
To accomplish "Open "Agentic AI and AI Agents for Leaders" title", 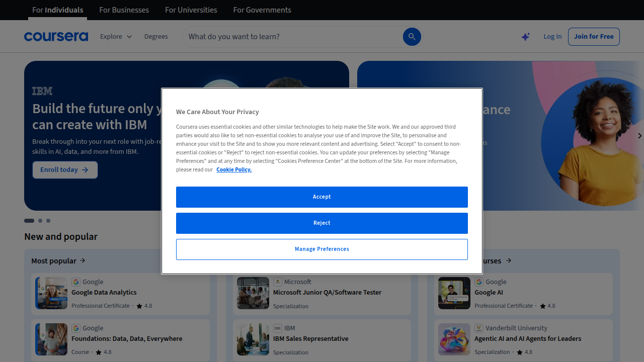I will point(528,339).
